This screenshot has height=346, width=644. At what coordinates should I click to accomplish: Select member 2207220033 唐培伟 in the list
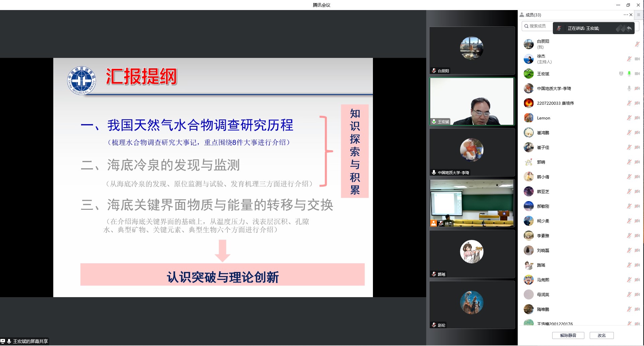(581, 103)
